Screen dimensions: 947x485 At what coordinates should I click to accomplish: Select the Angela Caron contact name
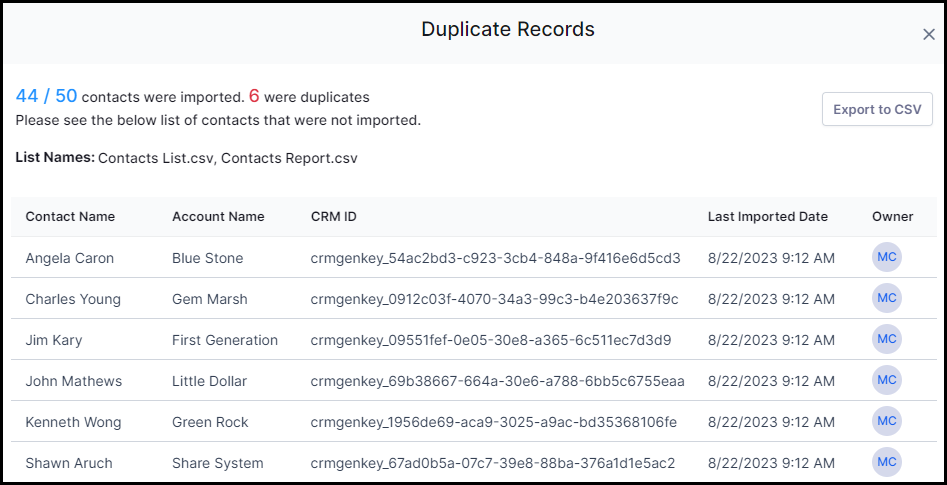69,258
